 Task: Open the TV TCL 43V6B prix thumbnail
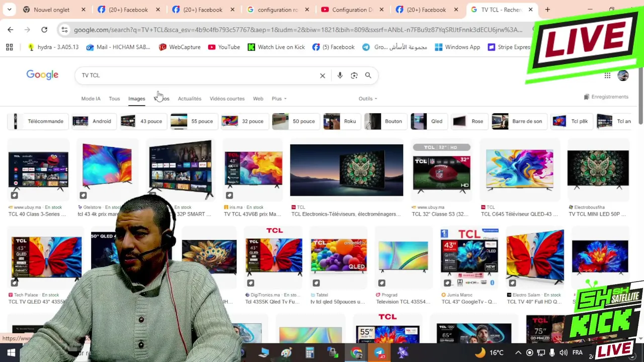coord(253,171)
